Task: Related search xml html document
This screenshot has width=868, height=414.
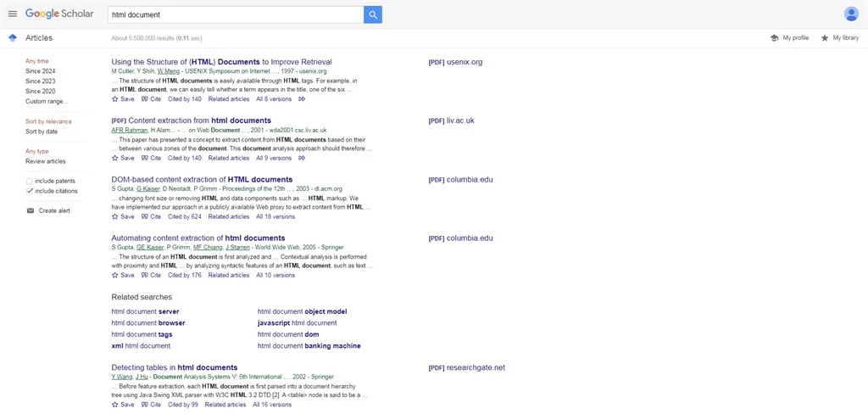Action: pos(141,346)
